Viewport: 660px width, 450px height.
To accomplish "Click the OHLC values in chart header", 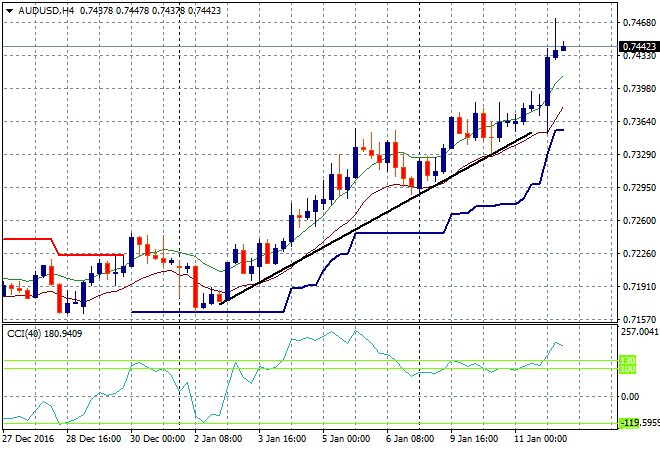I will coord(150,11).
